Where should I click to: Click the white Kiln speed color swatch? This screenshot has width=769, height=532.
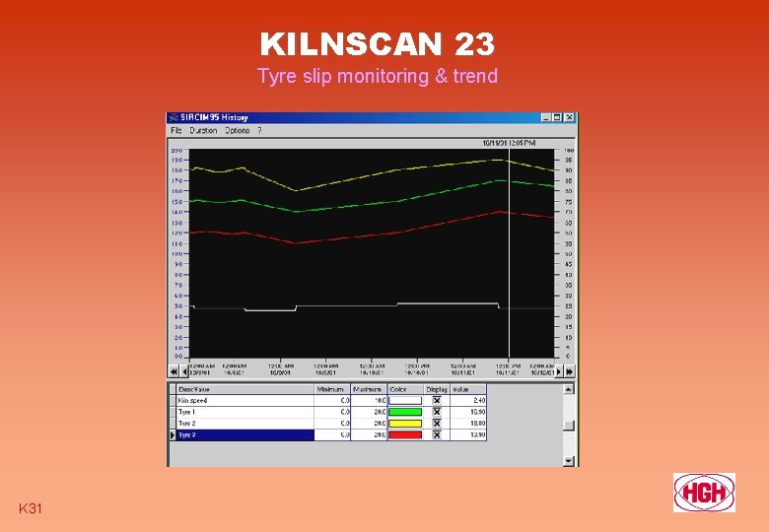coord(405,400)
